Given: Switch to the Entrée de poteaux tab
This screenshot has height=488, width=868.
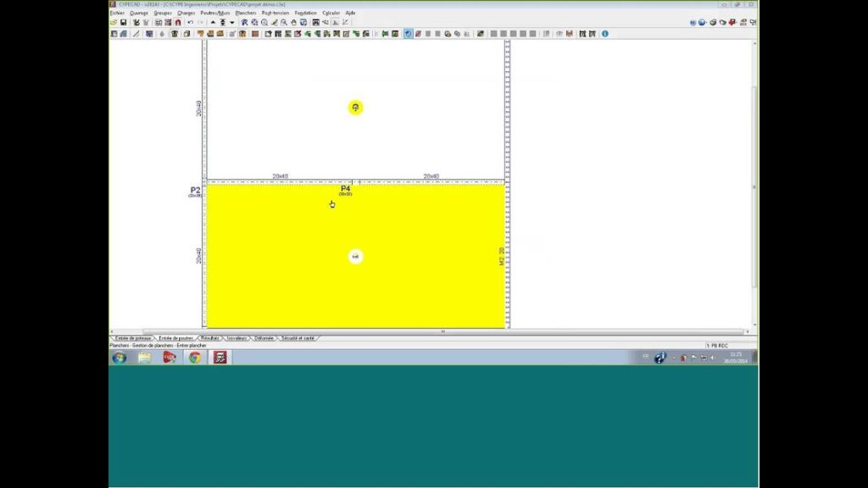Looking at the screenshot, I should click(x=132, y=338).
